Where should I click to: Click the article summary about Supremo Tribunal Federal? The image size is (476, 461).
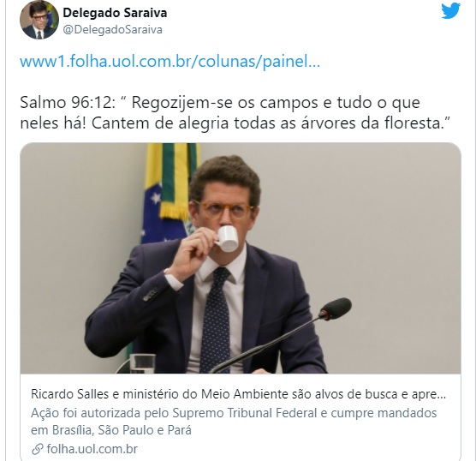pyautogui.click(x=234, y=422)
